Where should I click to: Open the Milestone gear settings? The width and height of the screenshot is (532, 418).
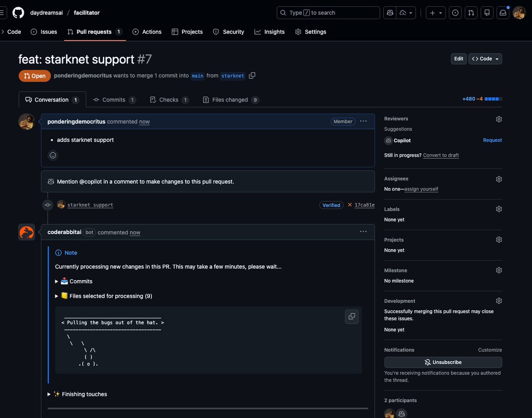point(499,270)
